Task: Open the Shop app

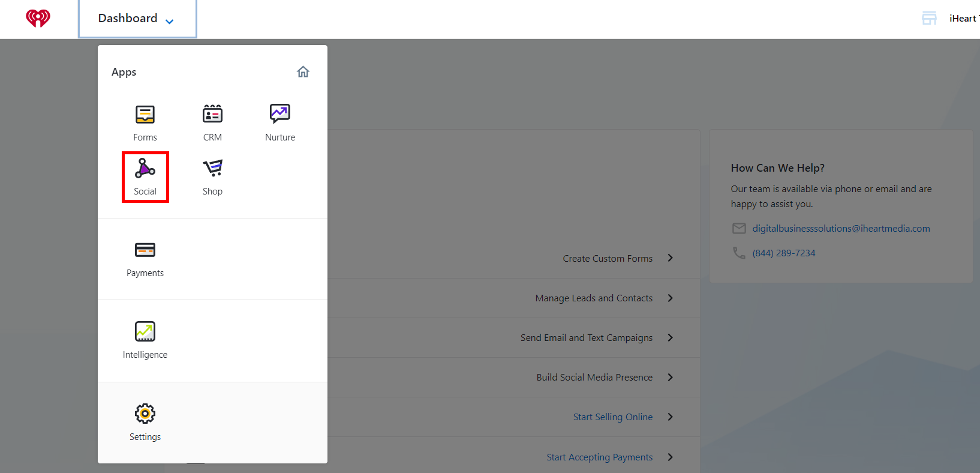Action: point(212,177)
